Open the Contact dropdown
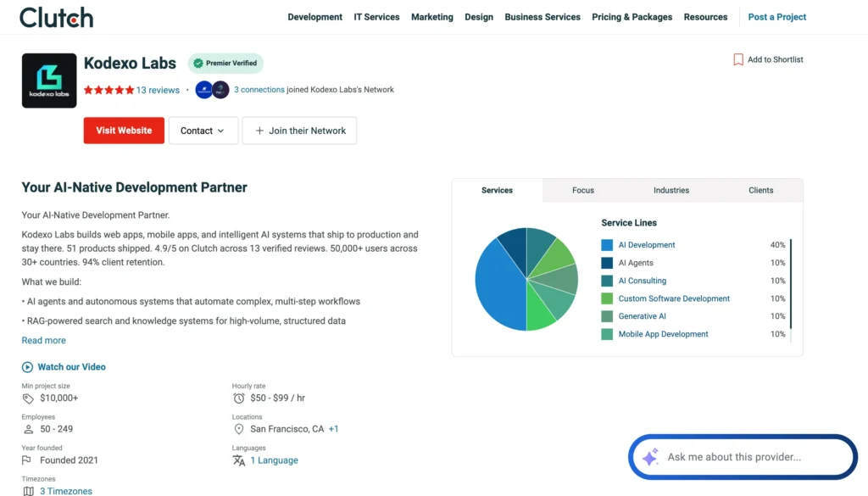 click(x=203, y=131)
